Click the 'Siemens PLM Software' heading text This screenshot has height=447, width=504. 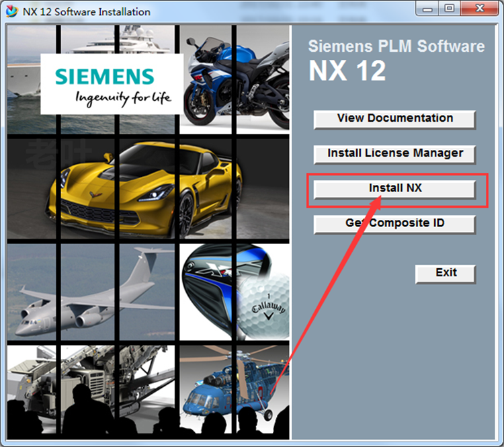point(396,46)
